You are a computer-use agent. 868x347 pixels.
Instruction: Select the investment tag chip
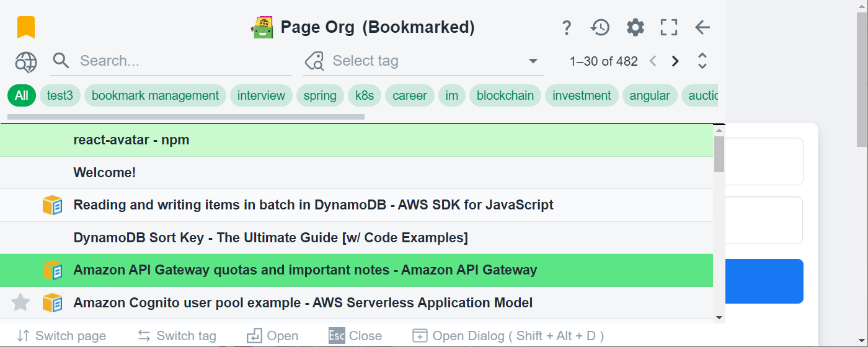(582, 95)
